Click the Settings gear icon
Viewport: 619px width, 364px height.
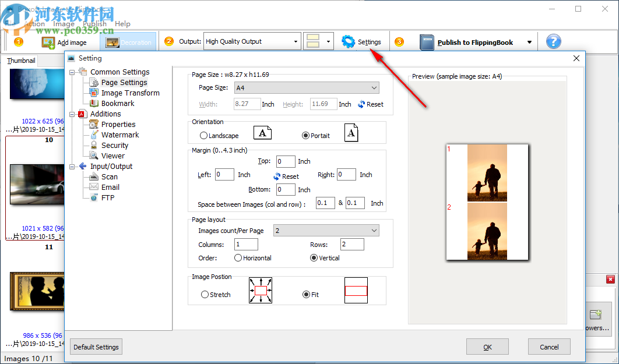point(349,41)
